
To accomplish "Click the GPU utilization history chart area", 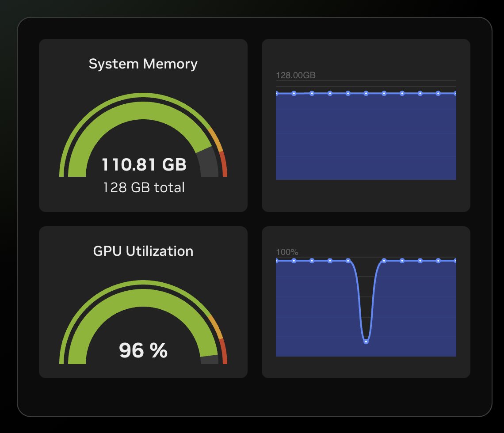I will point(366,307).
